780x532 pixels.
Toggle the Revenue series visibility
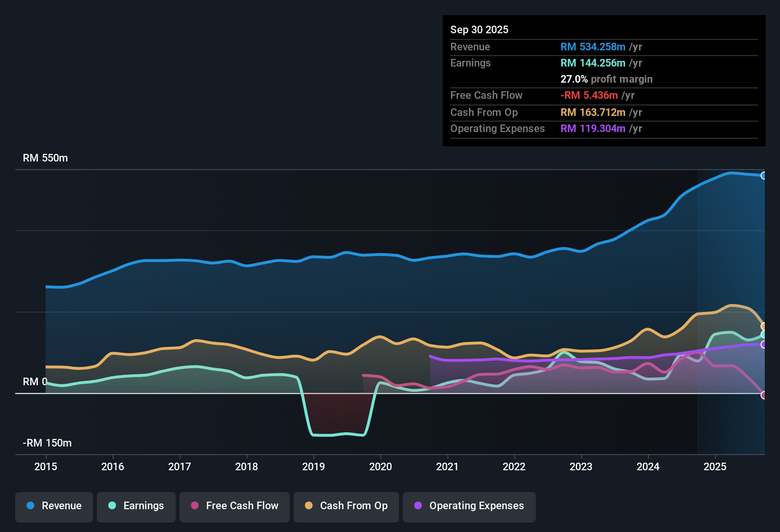[x=54, y=506]
